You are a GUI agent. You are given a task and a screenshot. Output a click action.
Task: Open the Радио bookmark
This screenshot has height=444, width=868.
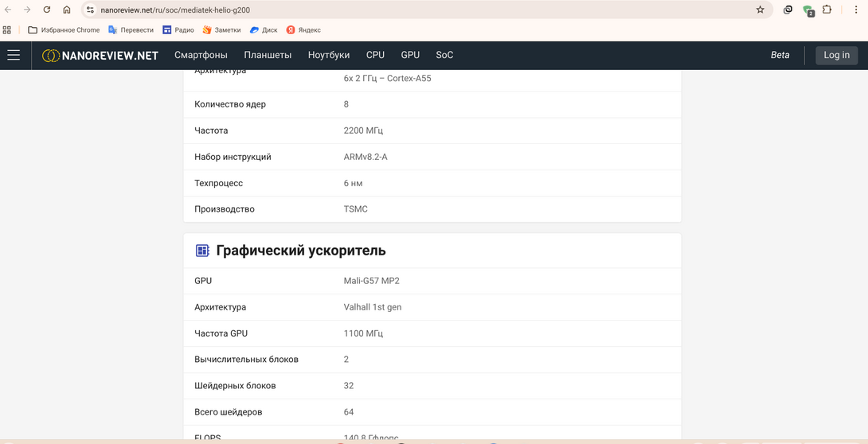coord(178,30)
